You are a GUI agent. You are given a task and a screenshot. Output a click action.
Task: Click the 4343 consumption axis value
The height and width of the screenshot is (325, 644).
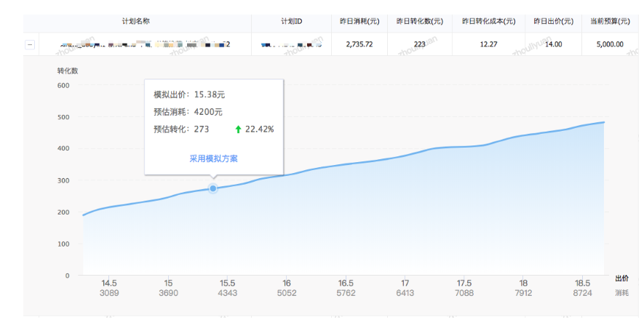[x=228, y=293]
